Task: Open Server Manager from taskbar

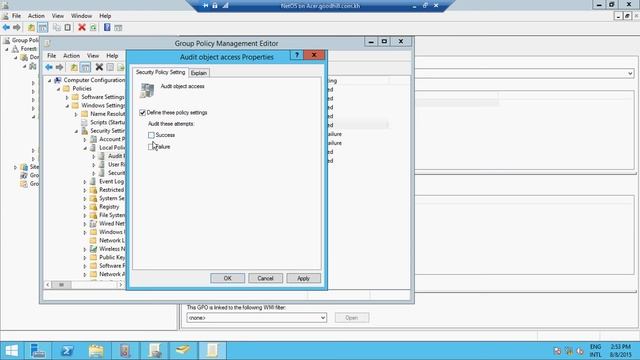Action: (x=38, y=351)
